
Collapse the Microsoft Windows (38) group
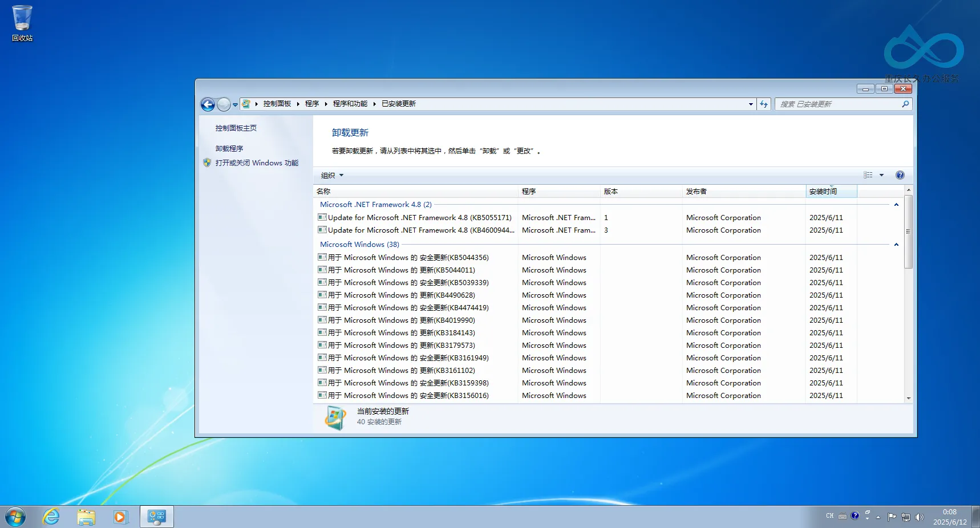pos(896,245)
